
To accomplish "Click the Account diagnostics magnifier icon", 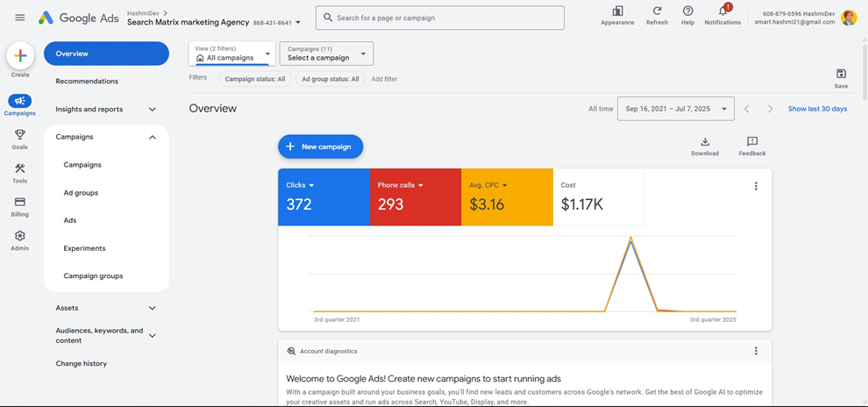I will 291,351.
